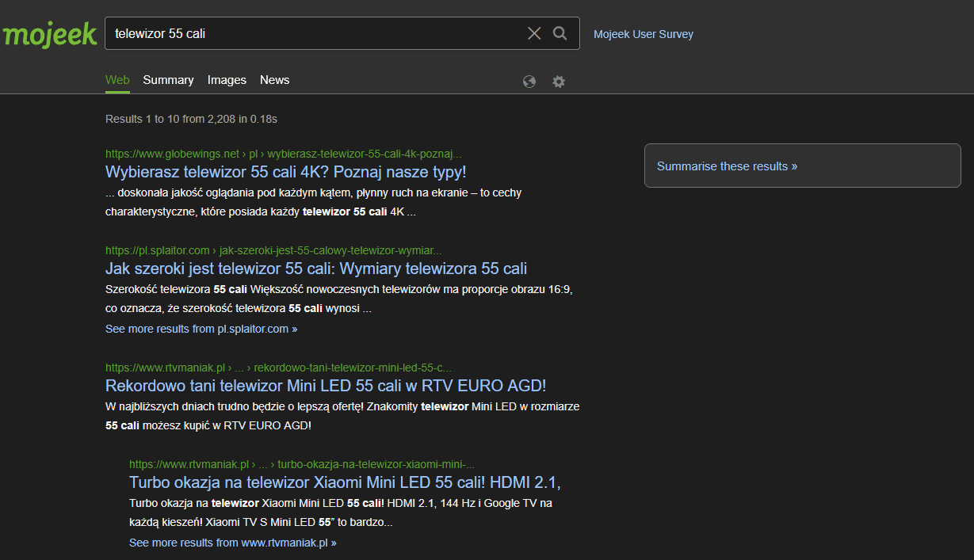Click snippet 'Turbo okazja na telewizor Xiaomi Mini LED'
Screen dimensions: 974x560
[x=341, y=512]
